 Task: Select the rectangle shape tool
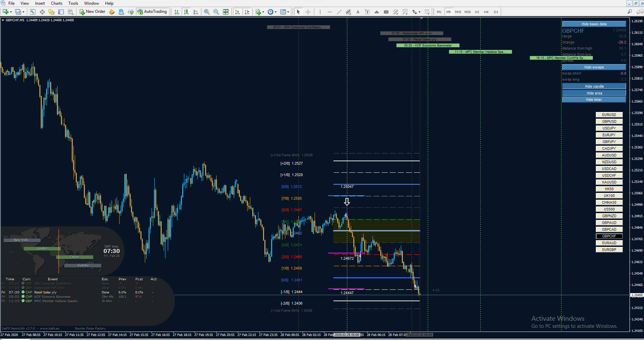[x=386, y=12]
